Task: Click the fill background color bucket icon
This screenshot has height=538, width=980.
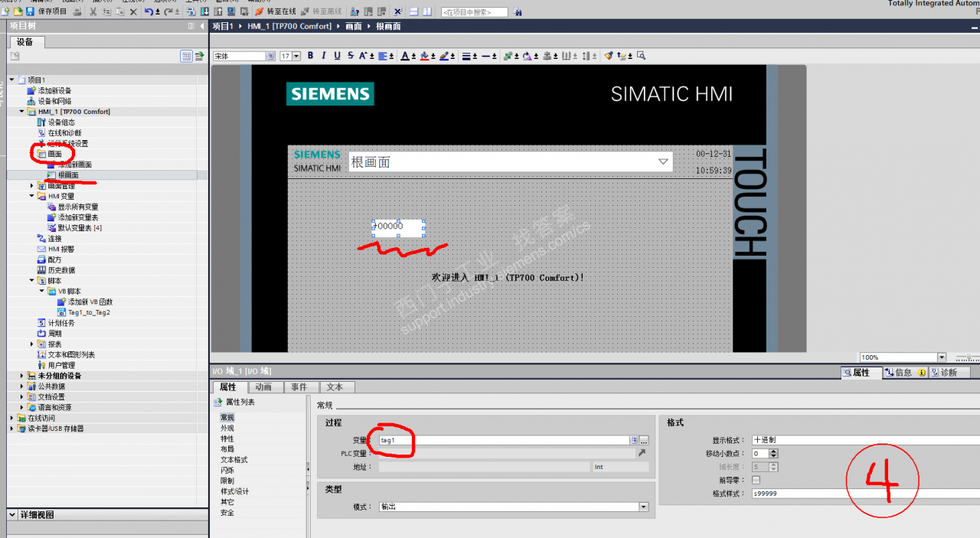Action: click(x=424, y=56)
